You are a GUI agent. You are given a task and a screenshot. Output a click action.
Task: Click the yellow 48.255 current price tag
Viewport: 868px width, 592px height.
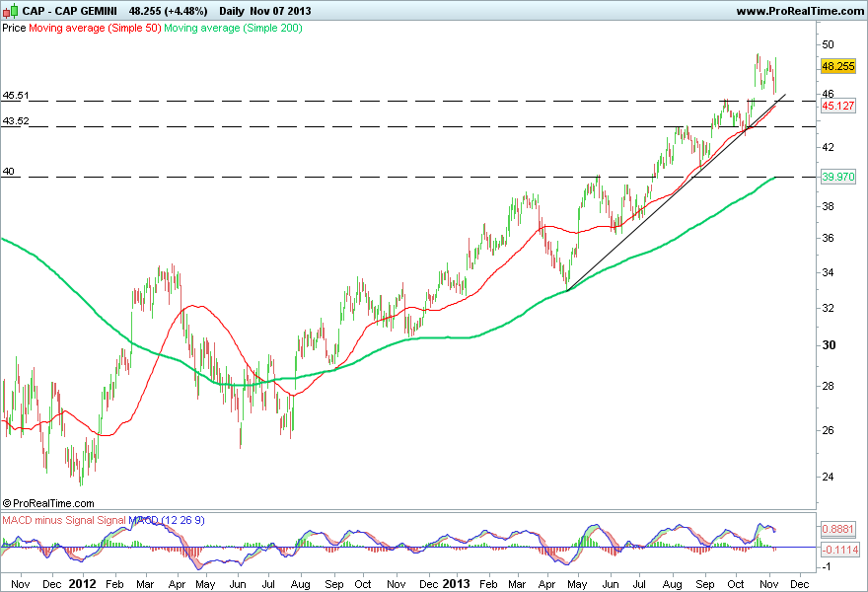click(838, 66)
